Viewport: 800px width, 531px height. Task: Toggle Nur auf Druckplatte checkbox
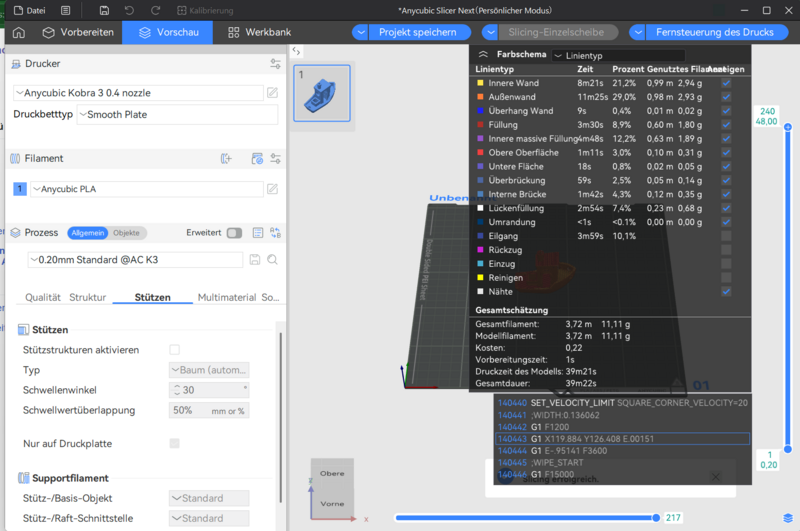[174, 444]
